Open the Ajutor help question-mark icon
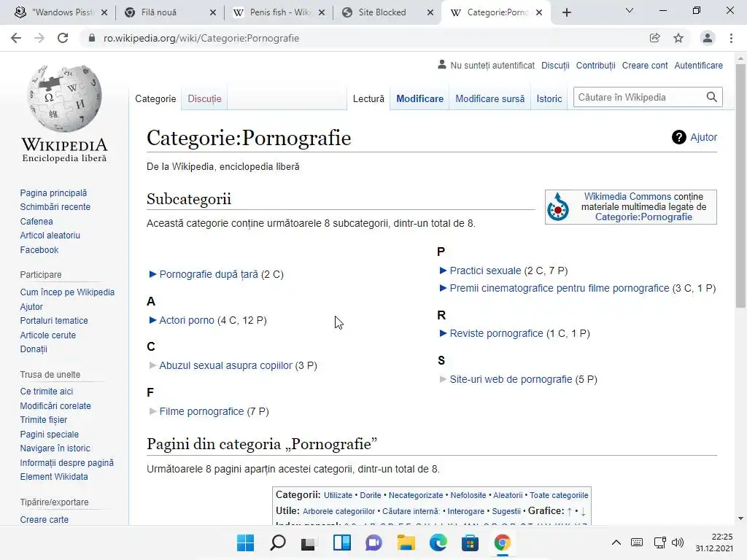Screen dimensions: 747x560 pos(679,137)
